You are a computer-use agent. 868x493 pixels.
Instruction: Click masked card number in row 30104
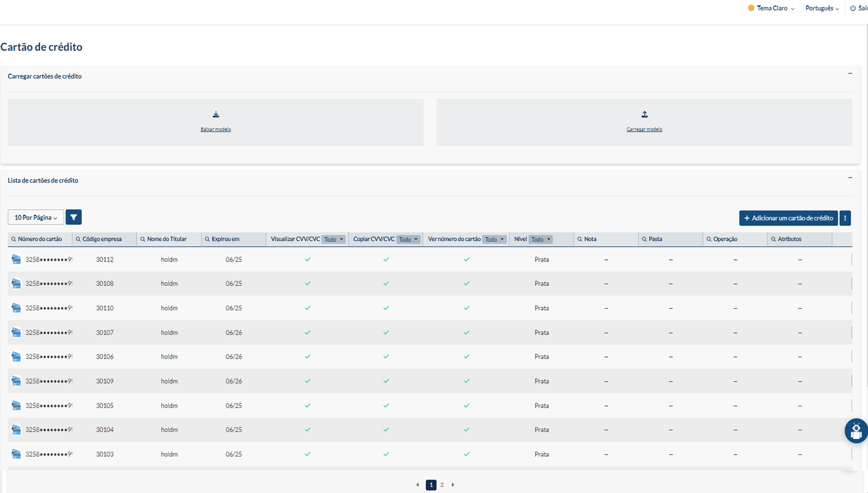point(49,429)
